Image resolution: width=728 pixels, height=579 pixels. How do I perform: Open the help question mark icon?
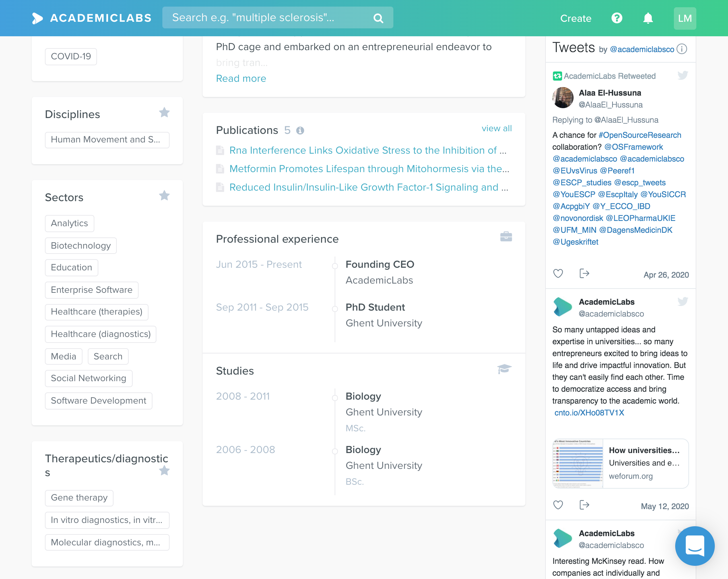(x=616, y=18)
